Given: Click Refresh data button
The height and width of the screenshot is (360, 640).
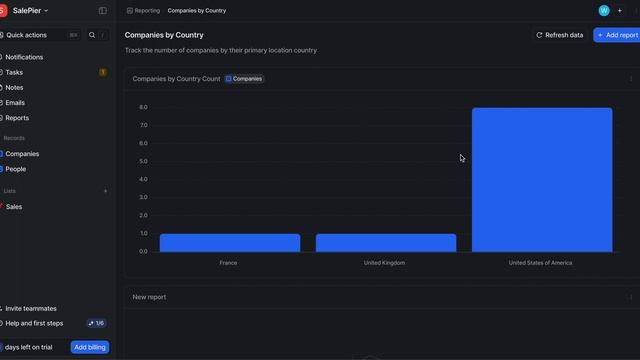Looking at the screenshot, I should point(560,35).
